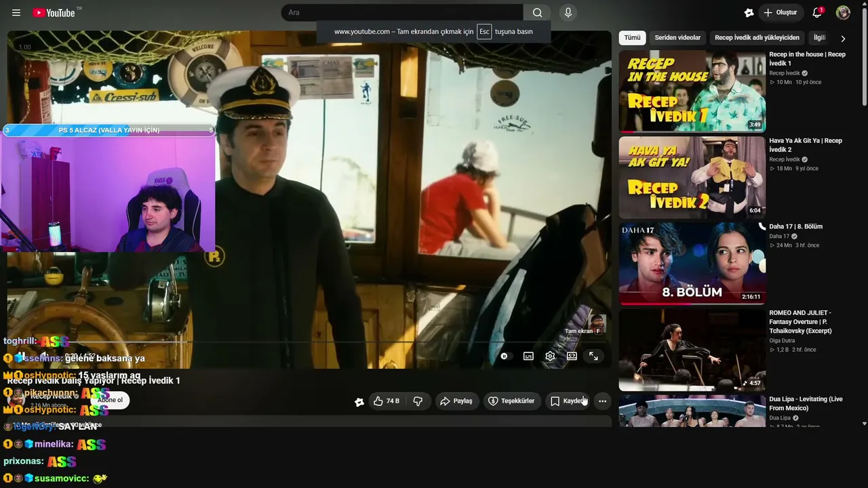This screenshot has width=868, height=488.
Task: Exit full screen using the arrows icon
Action: [x=593, y=357]
